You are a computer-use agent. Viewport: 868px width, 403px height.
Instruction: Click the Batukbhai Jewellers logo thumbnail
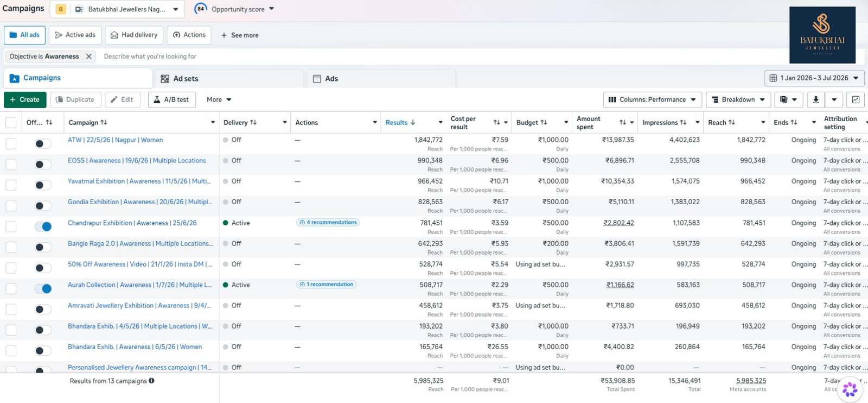pyautogui.click(x=822, y=35)
